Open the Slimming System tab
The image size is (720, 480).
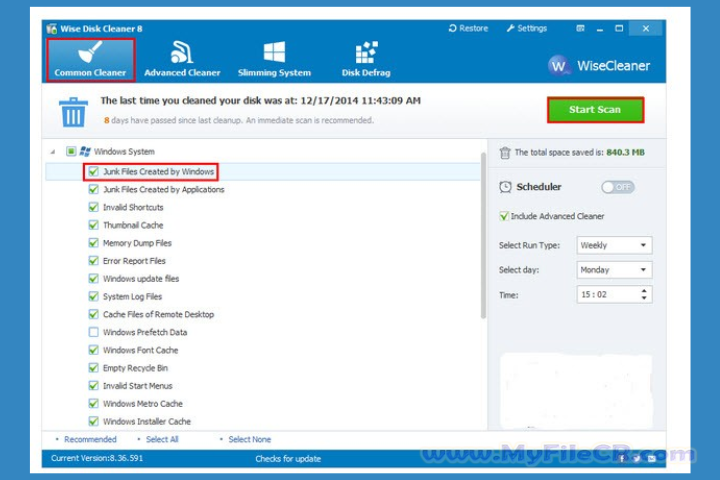(x=274, y=60)
